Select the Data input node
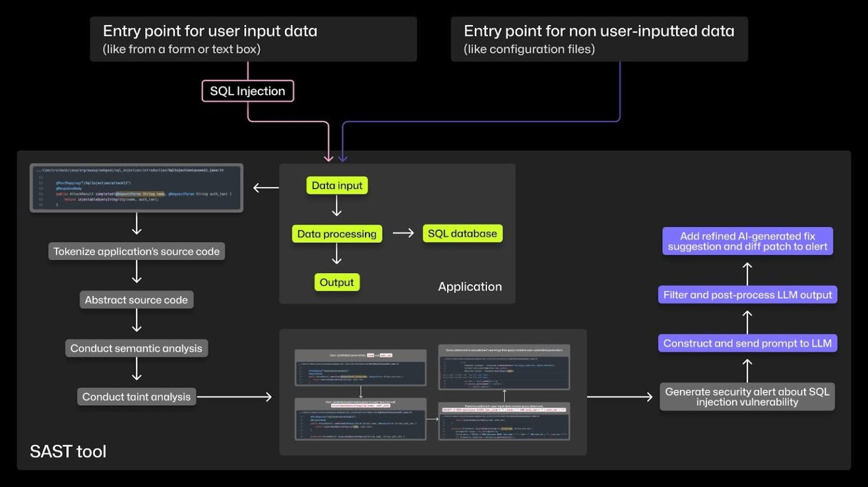Viewport: 868px width, 487px height. pos(337,185)
